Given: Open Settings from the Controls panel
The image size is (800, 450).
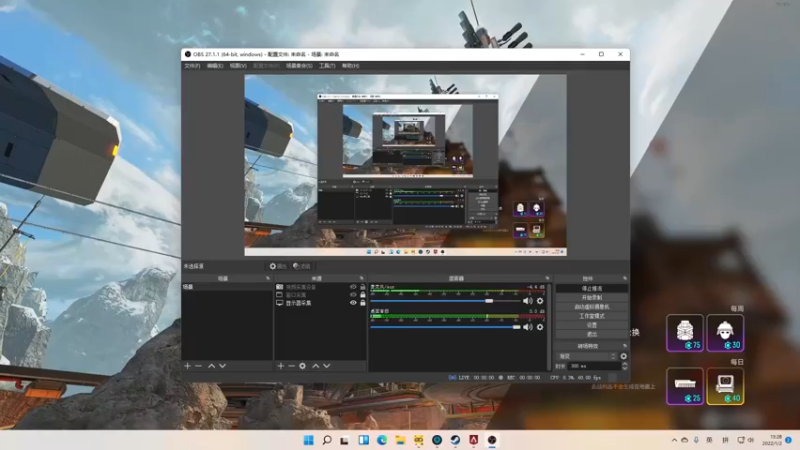Looking at the screenshot, I should click(x=591, y=325).
